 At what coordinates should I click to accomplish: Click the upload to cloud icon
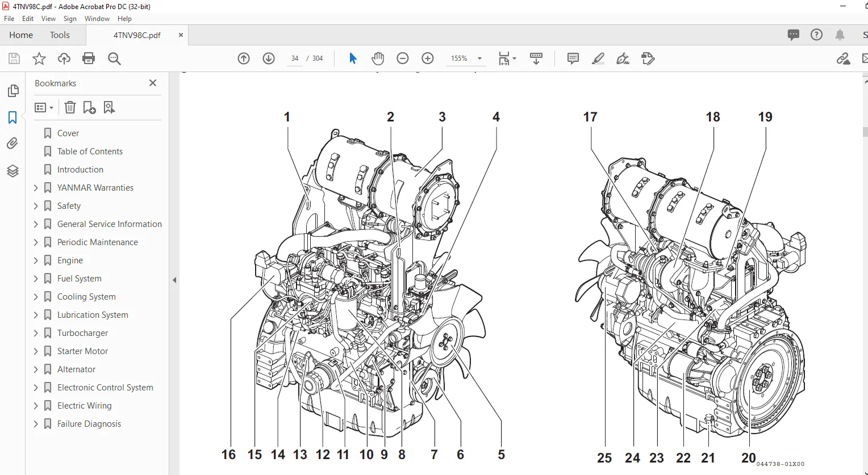click(x=64, y=58)
